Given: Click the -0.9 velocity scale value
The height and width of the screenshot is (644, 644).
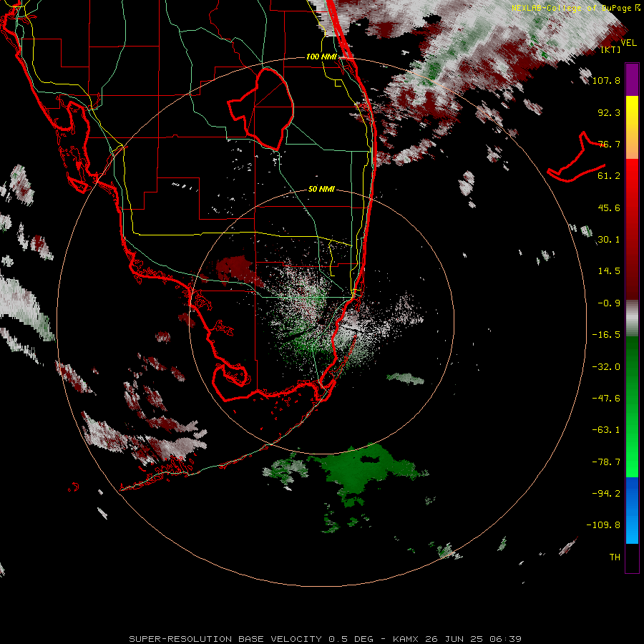Looking at the screenshot, I should pos(609,303).
